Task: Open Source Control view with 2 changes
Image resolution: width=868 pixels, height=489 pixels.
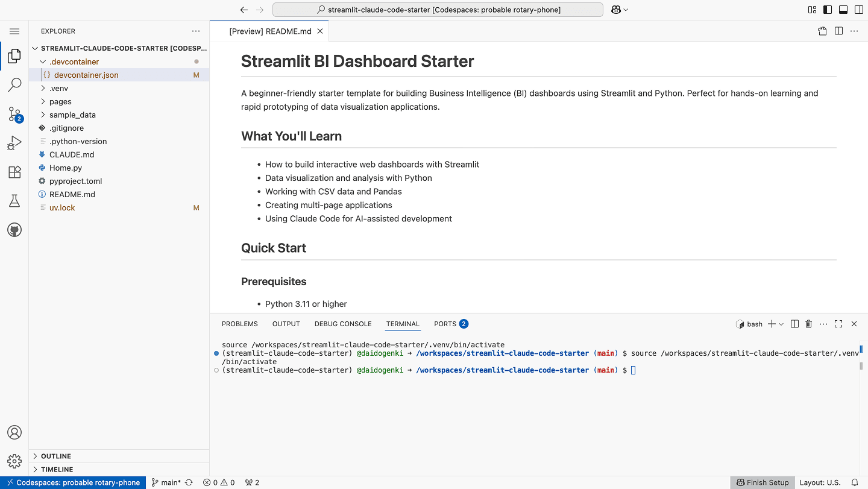Action: pos(14,114)
